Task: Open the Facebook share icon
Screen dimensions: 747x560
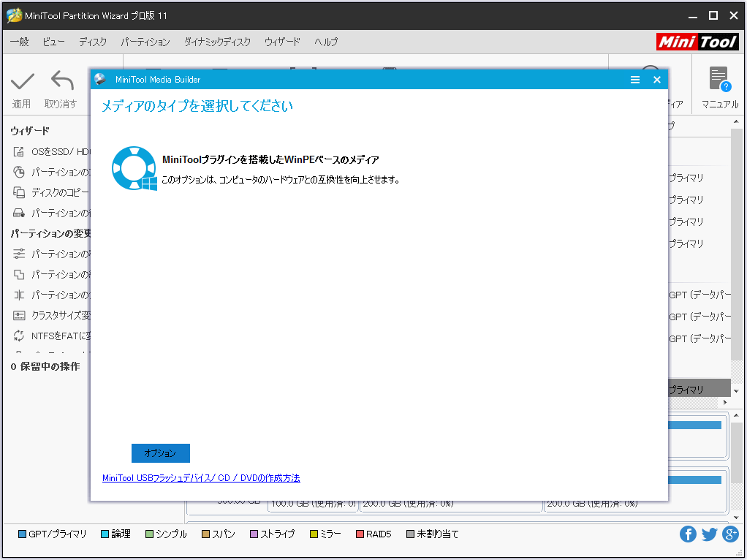Action: (x=688, y=534)
